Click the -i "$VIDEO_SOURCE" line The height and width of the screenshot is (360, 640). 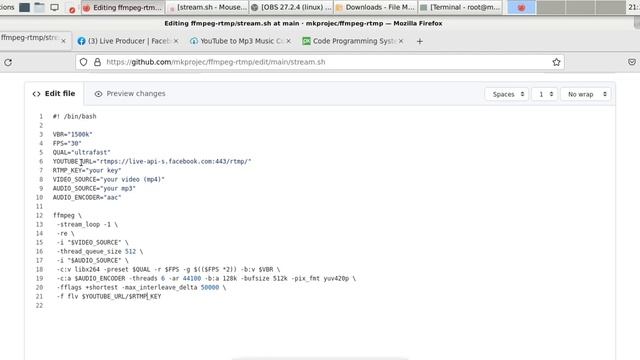(92, 242)
